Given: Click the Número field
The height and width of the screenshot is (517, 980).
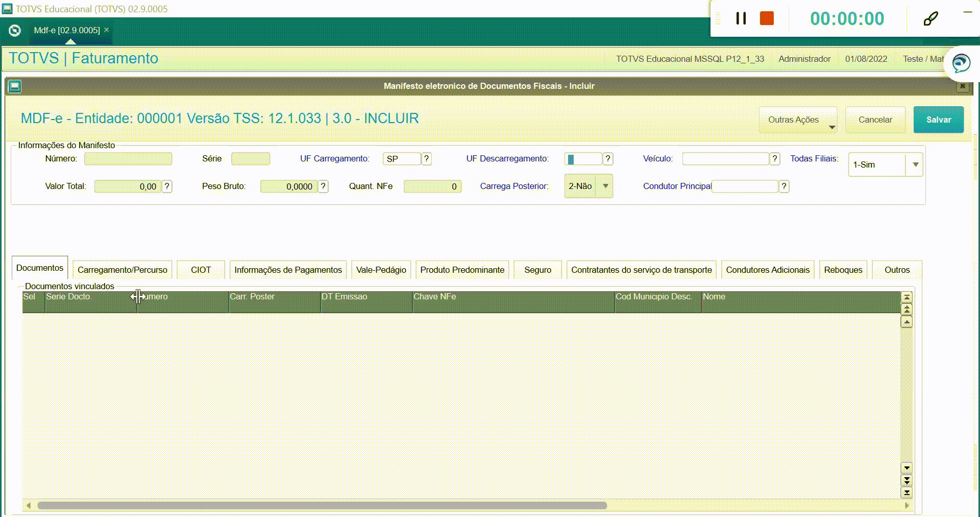Looking at the screenshot, I should [x=128, y=159].
